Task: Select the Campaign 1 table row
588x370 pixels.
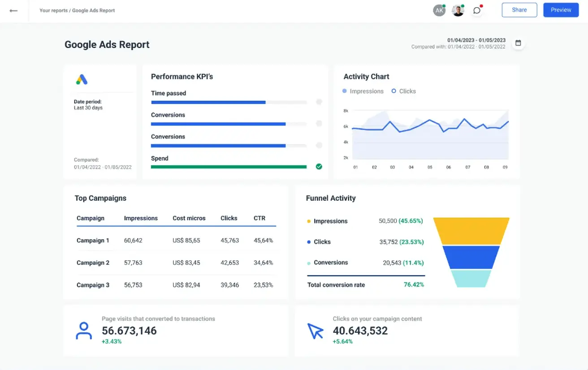Action: coord(175,241)
